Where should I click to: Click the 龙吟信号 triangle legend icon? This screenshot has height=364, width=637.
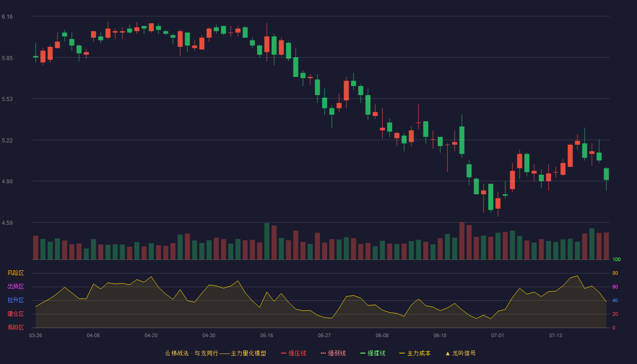click(448, 353)
